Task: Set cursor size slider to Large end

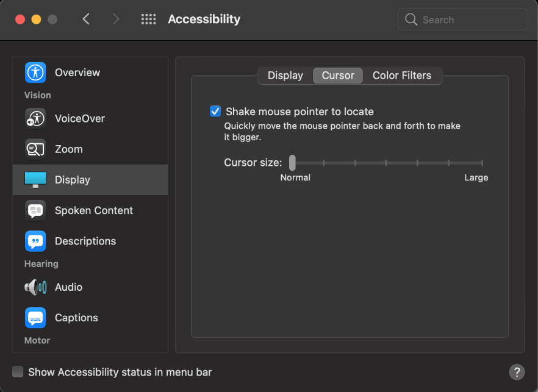Action: click(482, 163)
